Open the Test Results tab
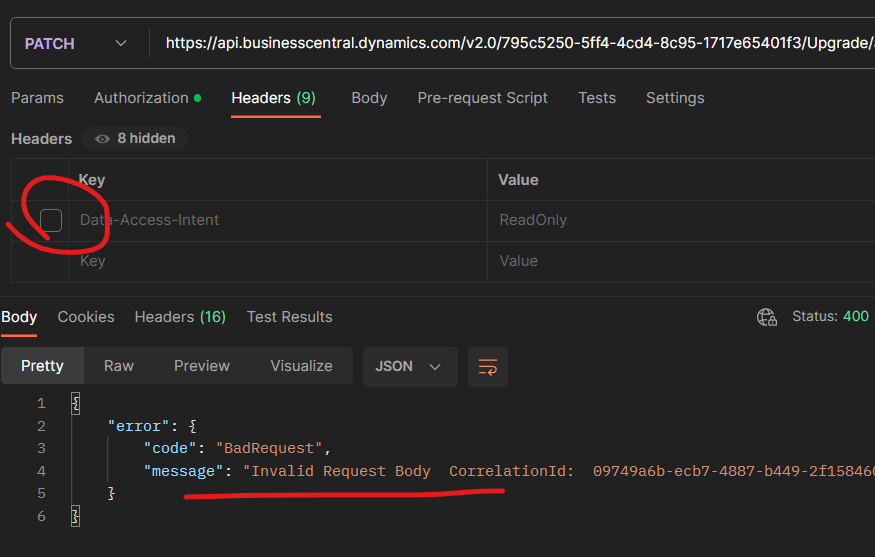This screenshot has height=557, width=875. tap(289, 317)
